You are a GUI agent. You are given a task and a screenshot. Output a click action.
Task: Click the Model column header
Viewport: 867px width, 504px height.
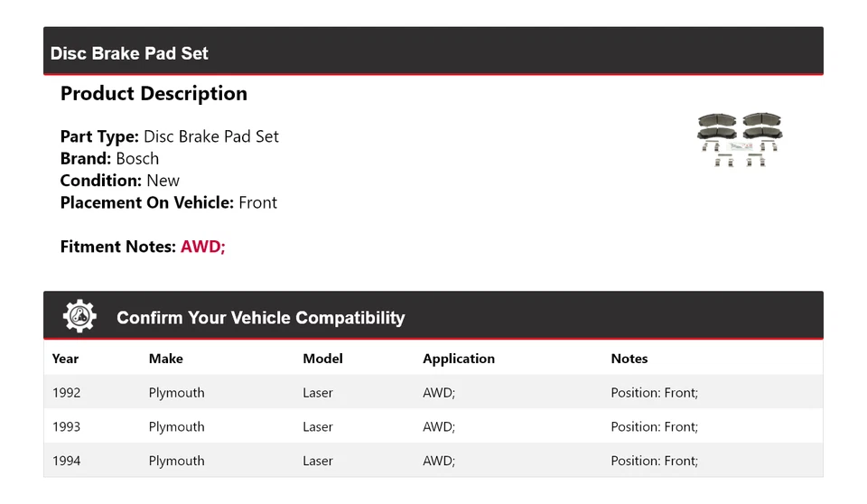coord(322,359)
